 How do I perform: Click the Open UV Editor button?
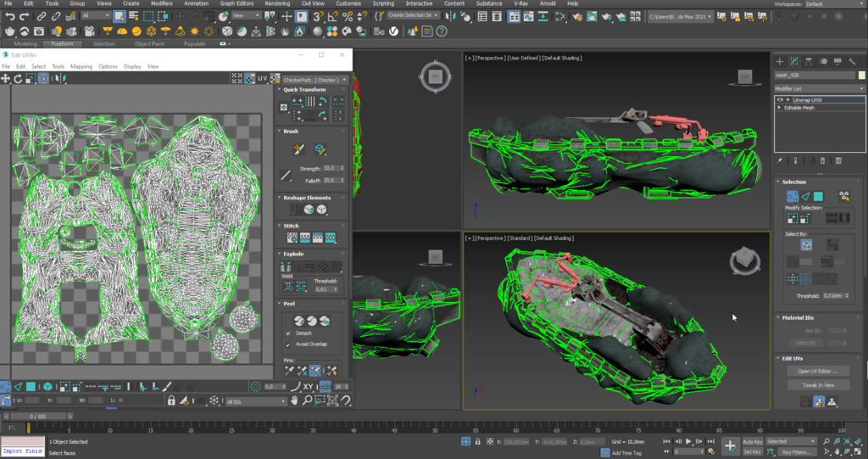[x=818, y=372]
